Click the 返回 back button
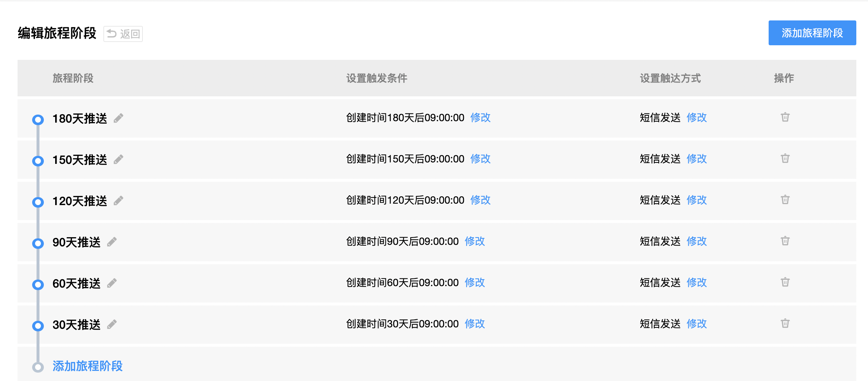 (123, 34)
